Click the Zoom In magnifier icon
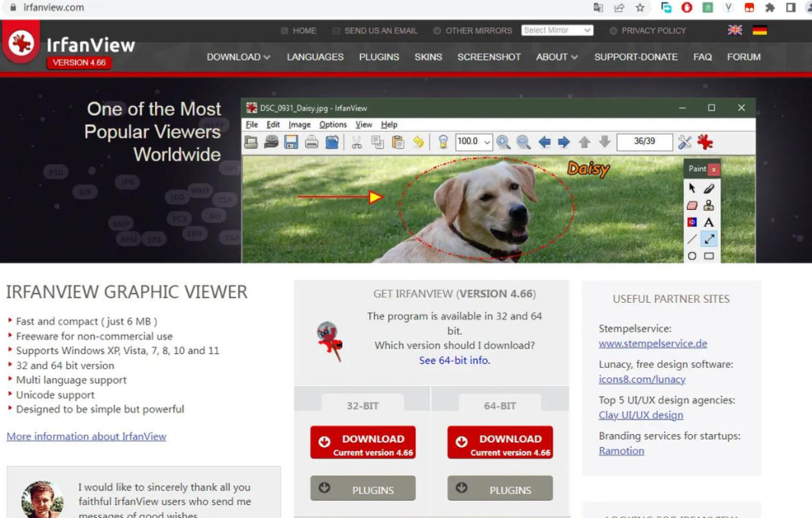This screenshot has height=518, width=812. pos(503,142)
